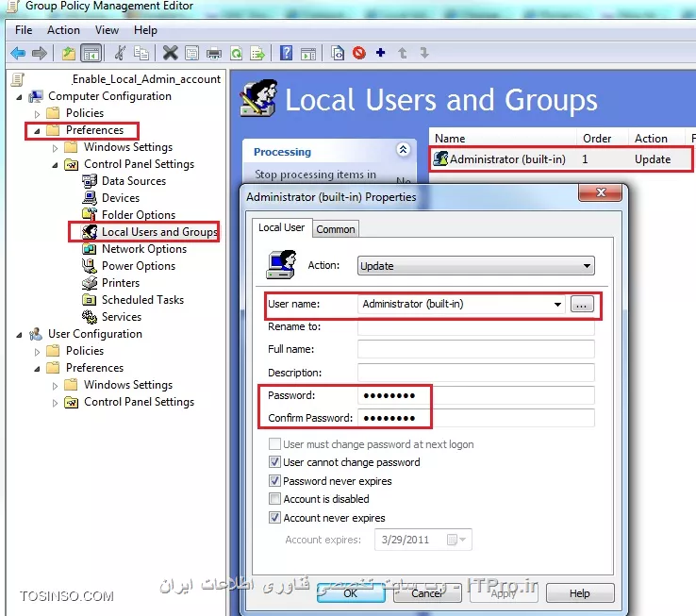Open the Action dropdown showing Update
Image resolution: width=696 pixels, height=616 pixels.
click(x=476, y=266)
